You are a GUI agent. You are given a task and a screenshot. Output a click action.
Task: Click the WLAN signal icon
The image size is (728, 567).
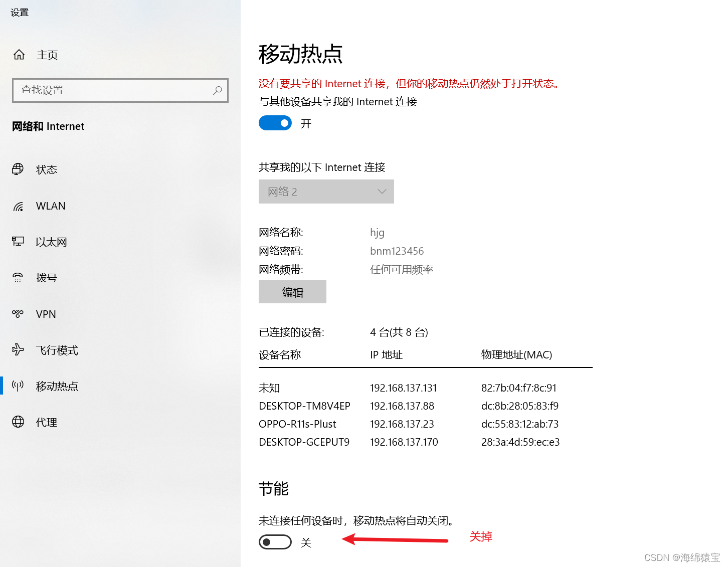click(x=18, y=206)
